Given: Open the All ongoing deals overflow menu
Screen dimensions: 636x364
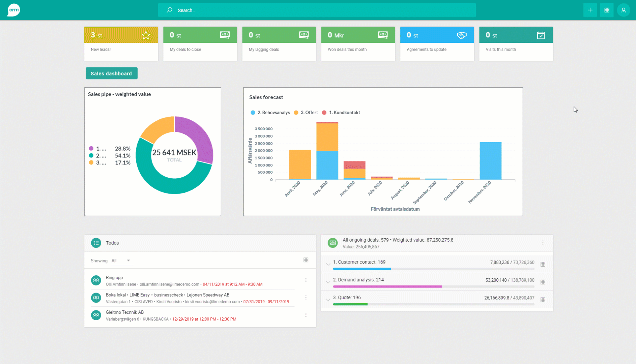Looking at the screenshot, I should click(x=543, y=242).
